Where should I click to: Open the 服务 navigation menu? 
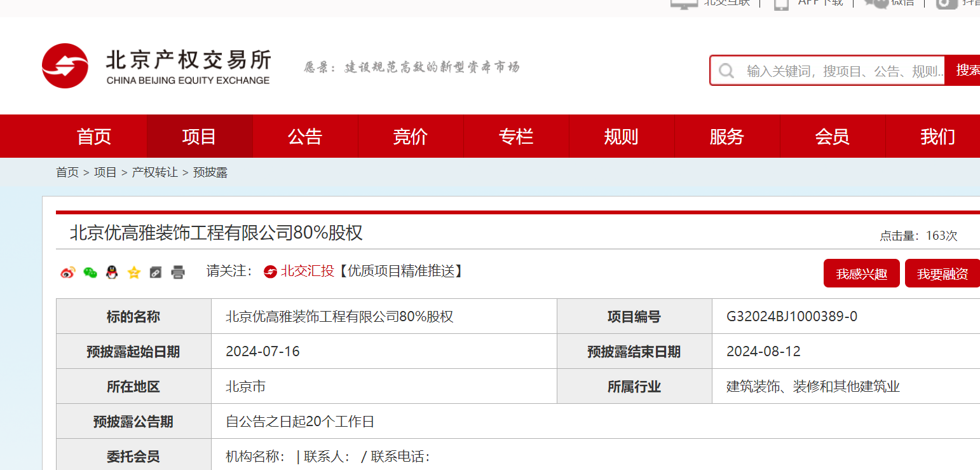[x=726, y=136]
